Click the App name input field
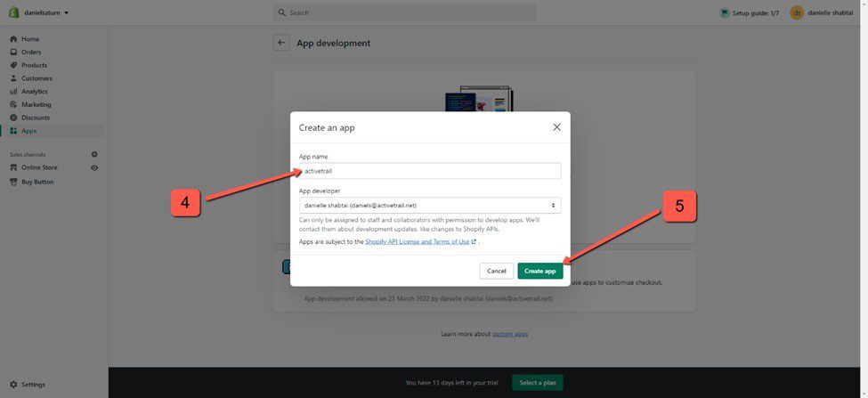Viewport: 868px width, 398px height. 430,171
